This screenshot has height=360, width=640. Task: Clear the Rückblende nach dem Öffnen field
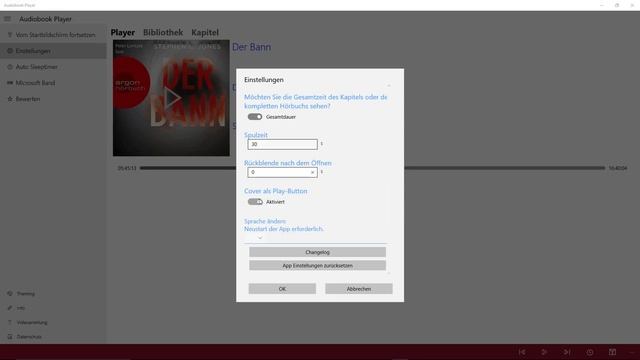tap(312, 172)
